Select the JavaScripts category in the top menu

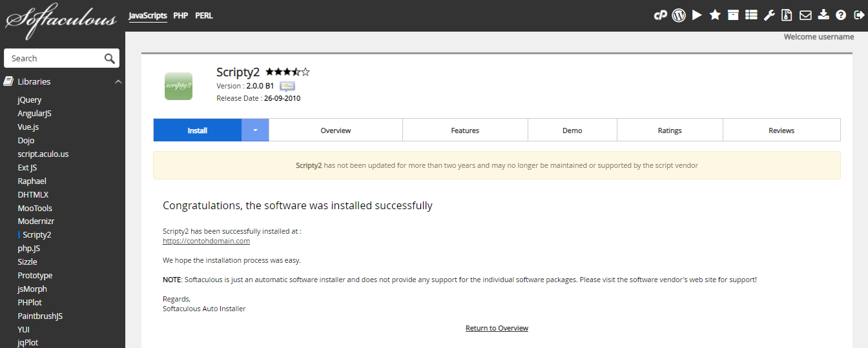(x=148, y=15)
